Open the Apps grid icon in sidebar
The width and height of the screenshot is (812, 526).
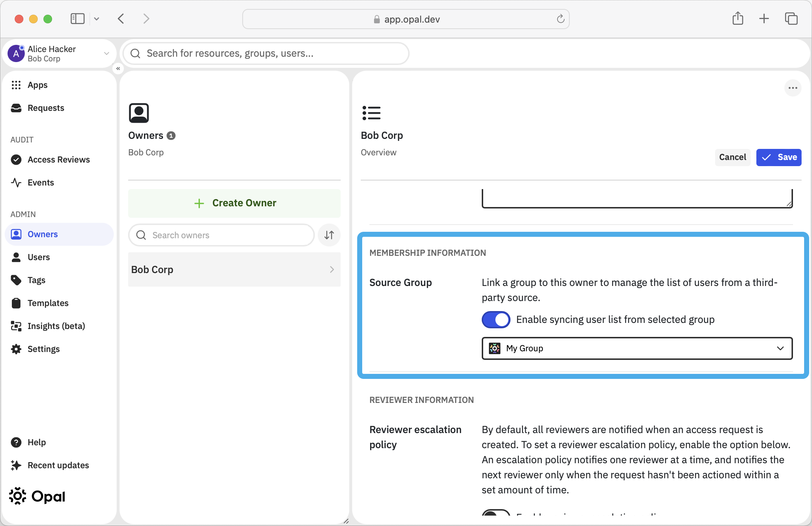click(16, 85)
